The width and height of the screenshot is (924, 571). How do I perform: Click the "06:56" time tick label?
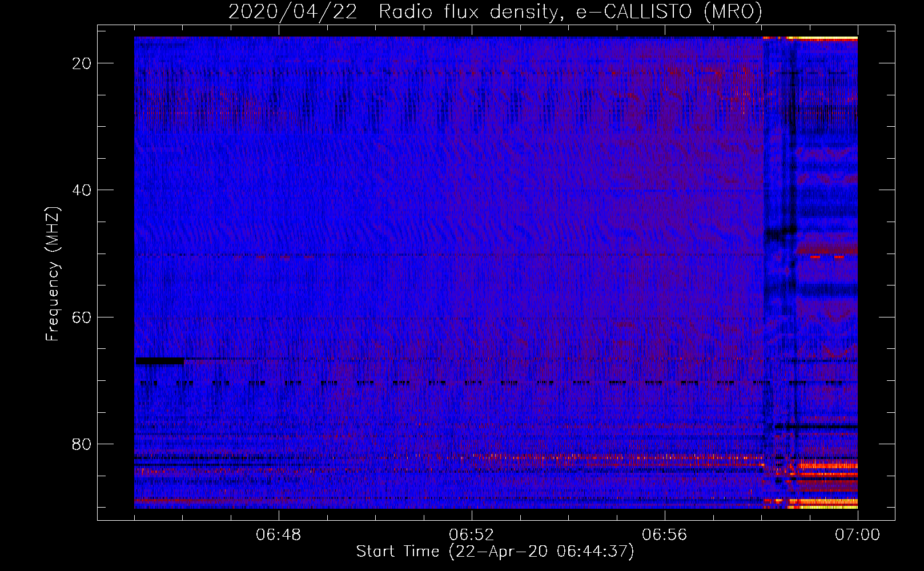(x=665, y=535)
